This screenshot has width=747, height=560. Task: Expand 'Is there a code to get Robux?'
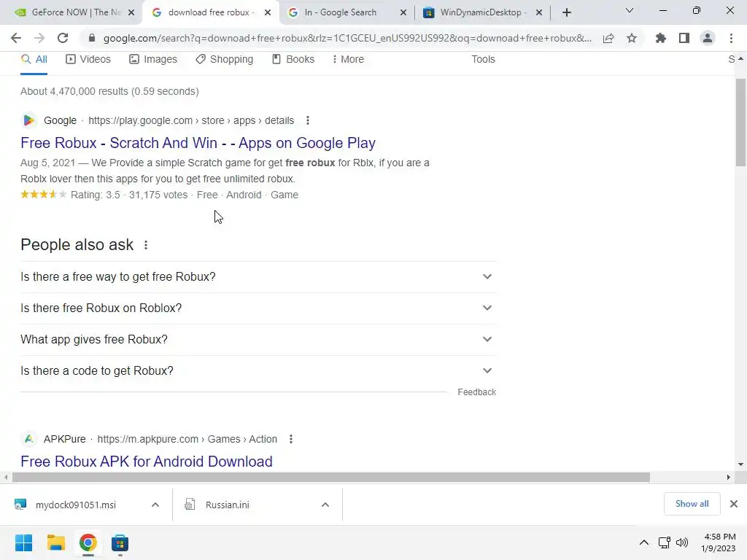pyautogui.click(x=258, y=371)
